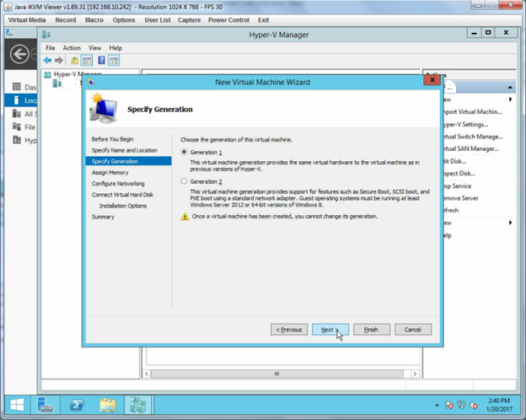Screen dimensions: 526x420
Task: Click the Finish button
Action: [372, 330]
